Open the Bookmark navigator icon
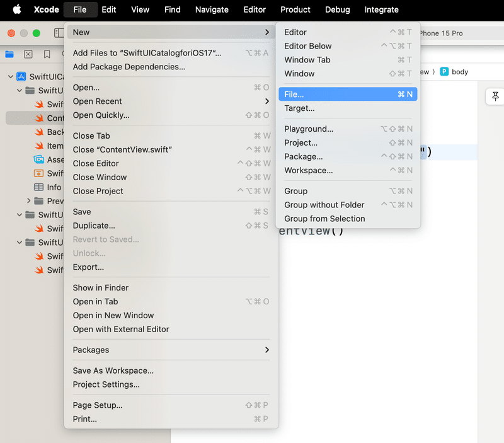This screenshot has height=443, width=504. (47, 54)
